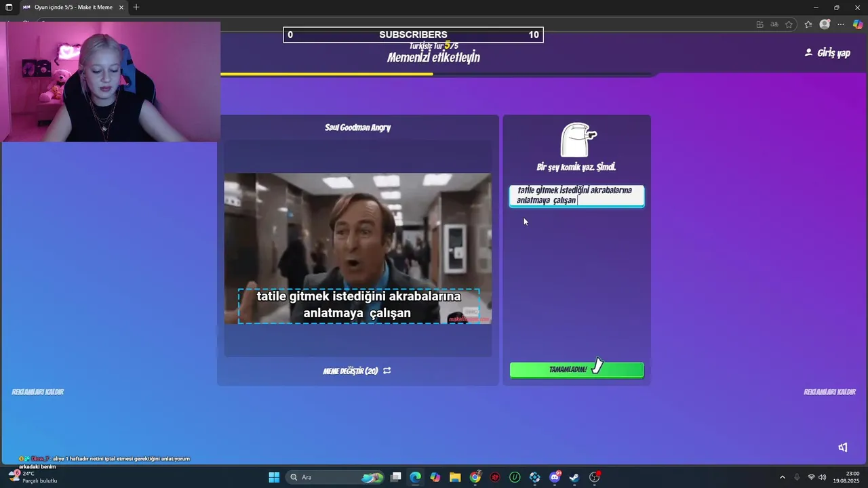Open Task View from taskbar
The image size is (868, 488).
click(396, 477)
